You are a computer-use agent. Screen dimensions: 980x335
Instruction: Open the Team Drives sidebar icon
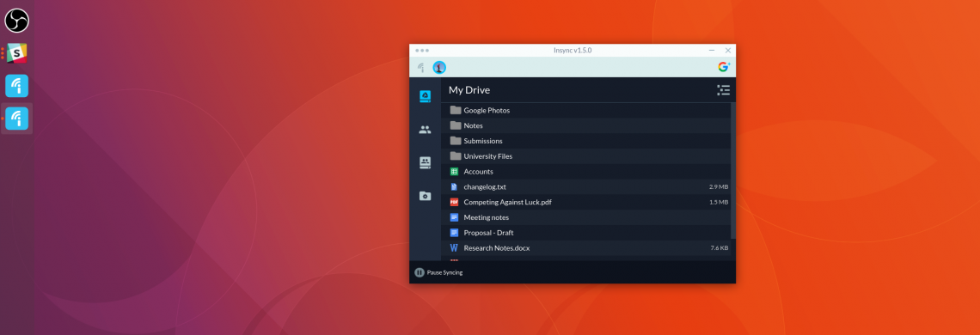[425, 162]
